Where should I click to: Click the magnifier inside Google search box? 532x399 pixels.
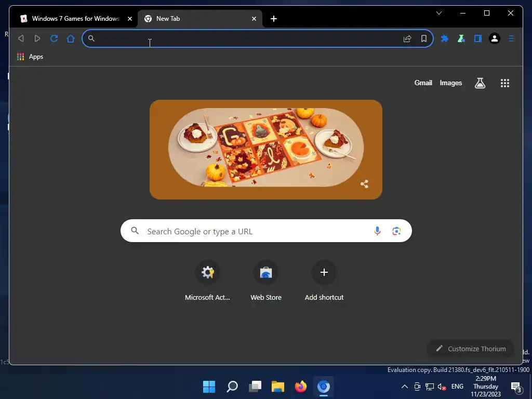(x=135, y=231)
